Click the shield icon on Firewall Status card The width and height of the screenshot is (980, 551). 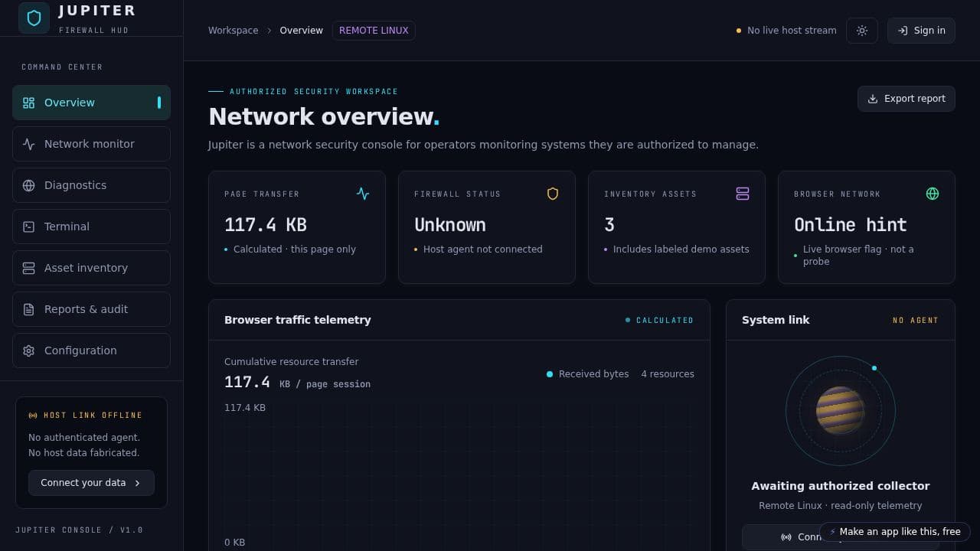(x=553, y=194)
